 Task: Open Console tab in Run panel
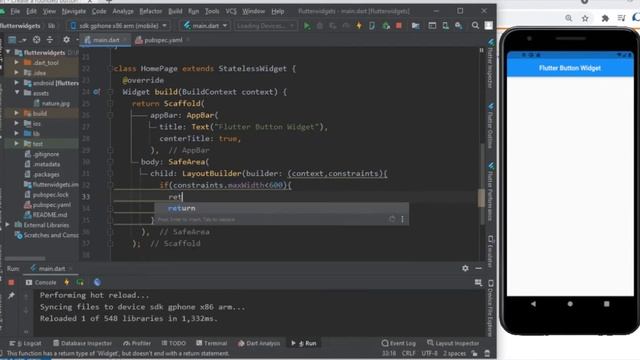(x=41, y=282)
